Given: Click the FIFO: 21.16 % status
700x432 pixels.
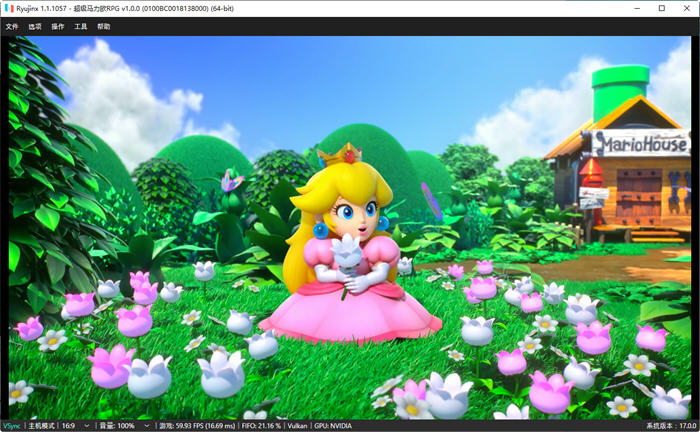Looking at the screenshot, I should click(x=261, y=426).
